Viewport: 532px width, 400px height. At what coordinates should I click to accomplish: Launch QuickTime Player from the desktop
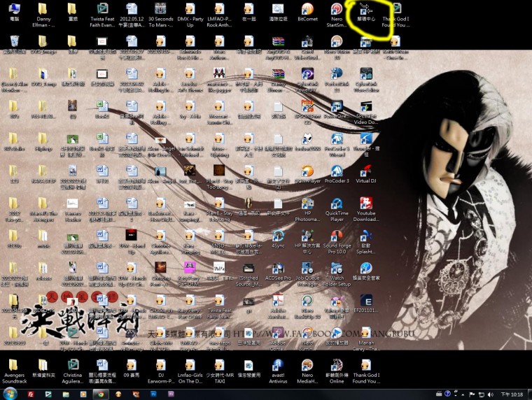337,203
